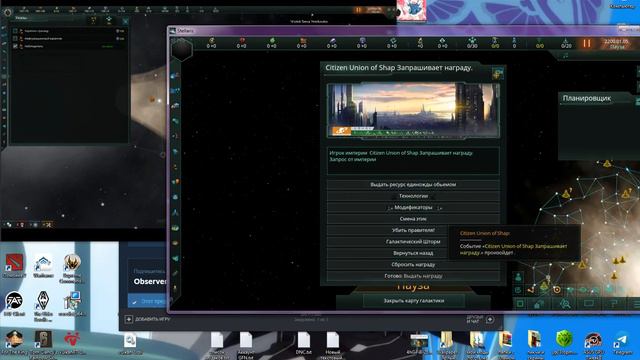Click 'Готово: Выдать награду' option
Viewport: 640px width, 360px height.
pyautogui.click(x=413, y=276)
